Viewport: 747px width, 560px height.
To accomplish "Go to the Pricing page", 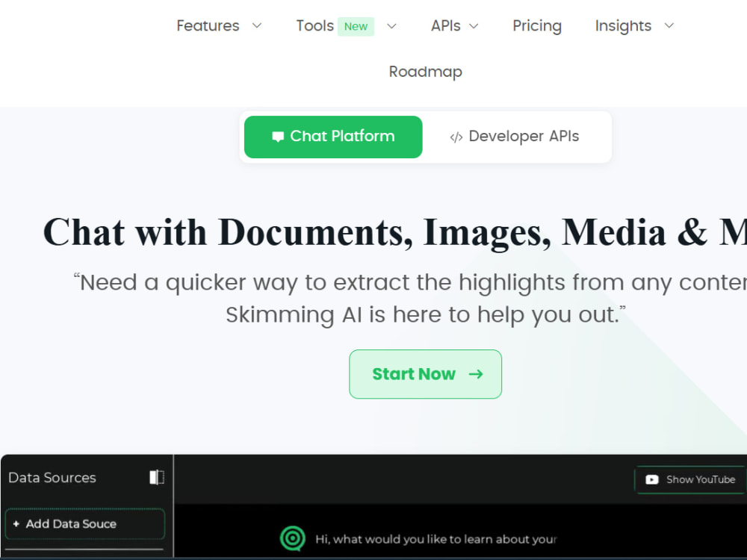I will 537,25.
